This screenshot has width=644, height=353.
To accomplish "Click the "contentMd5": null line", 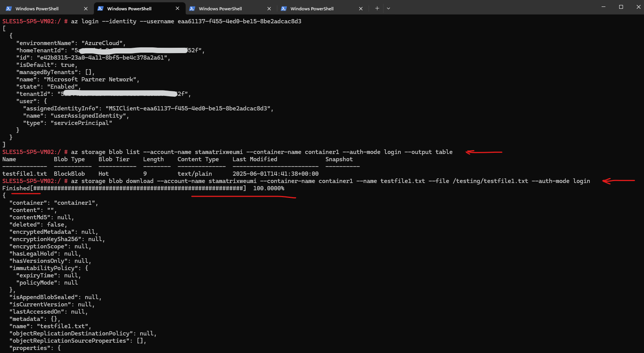I will [41, 217].
